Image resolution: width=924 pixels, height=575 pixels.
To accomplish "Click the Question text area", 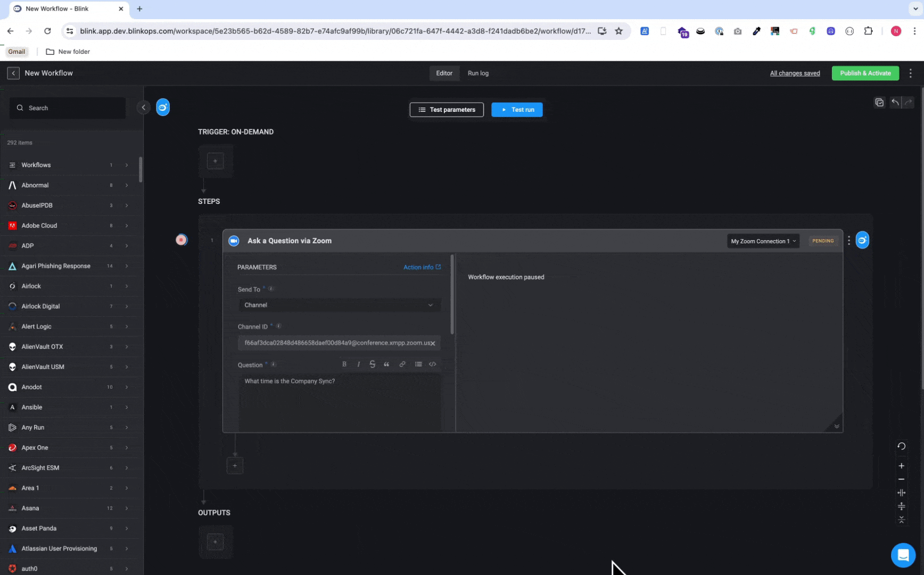I will tap(339, 402).
